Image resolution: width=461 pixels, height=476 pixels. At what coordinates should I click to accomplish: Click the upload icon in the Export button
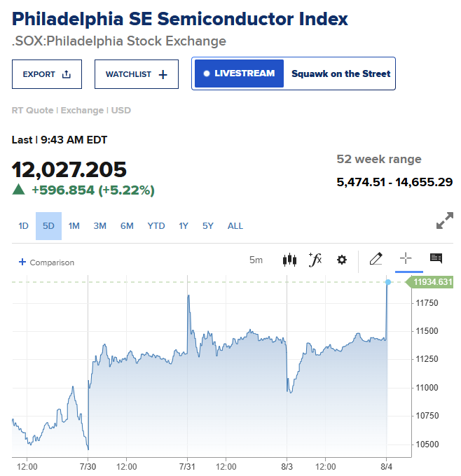[67, 74]
